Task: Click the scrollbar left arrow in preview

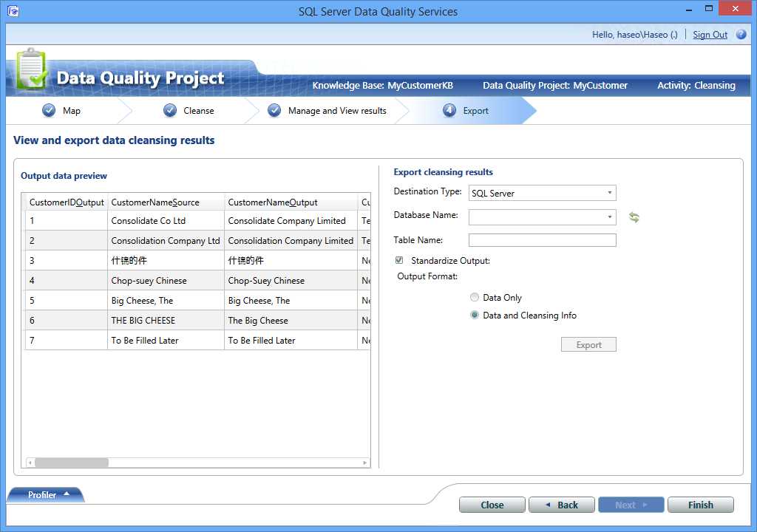Action: pos(30,463)
